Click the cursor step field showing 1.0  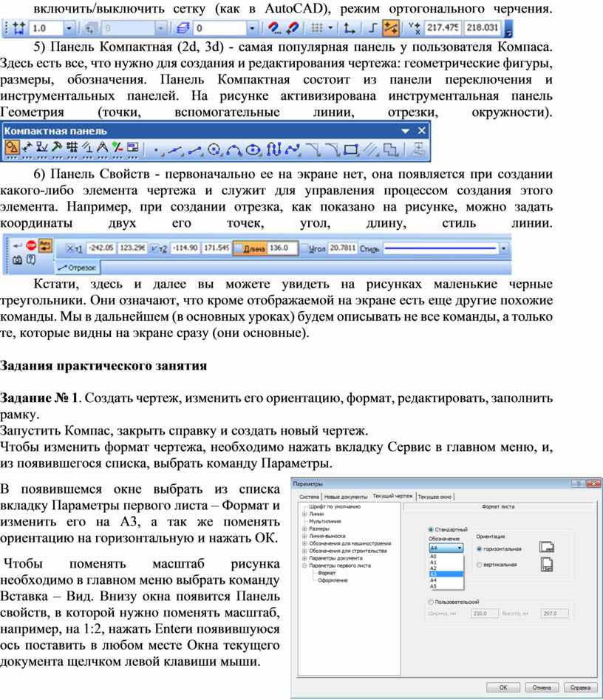(47, 28)
